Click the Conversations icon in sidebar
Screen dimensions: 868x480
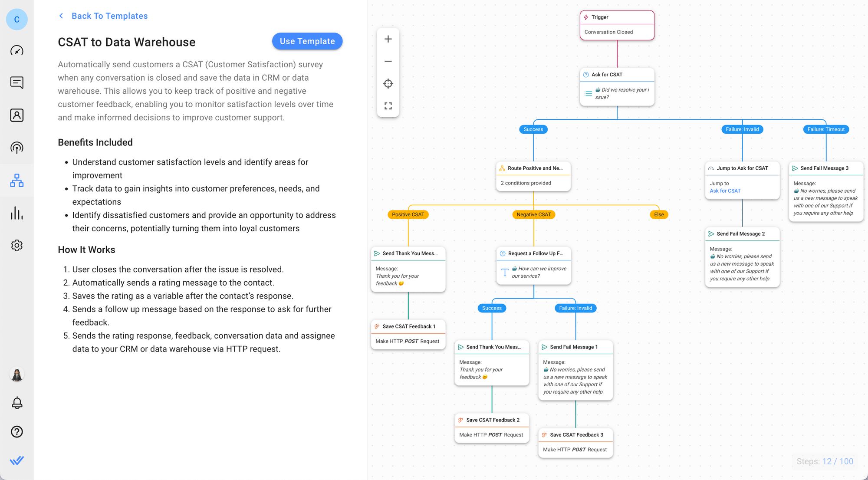point(17,82)
